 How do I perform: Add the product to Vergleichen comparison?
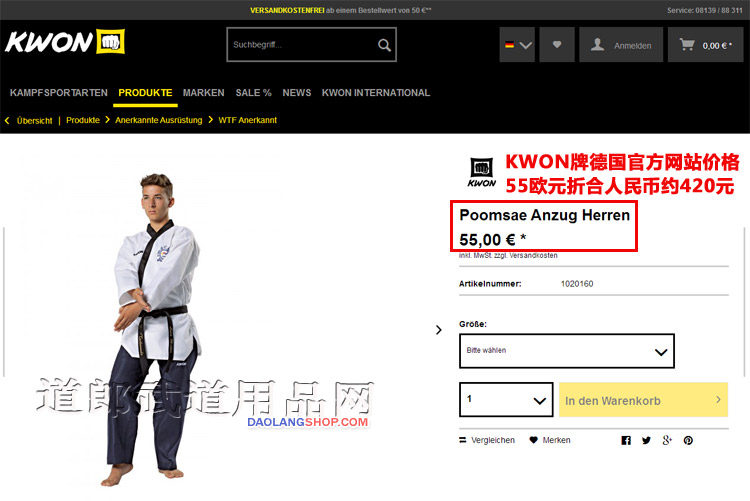pyautogui.click(x=487, y=440)
